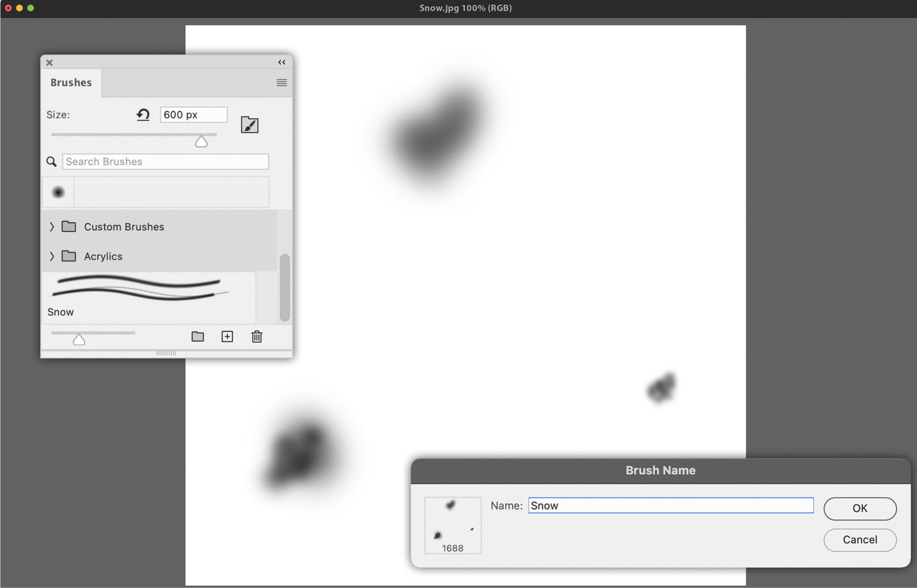The image size is (917, 588).
Task: Click the magnifier search icon
Action: pos(51,161)
